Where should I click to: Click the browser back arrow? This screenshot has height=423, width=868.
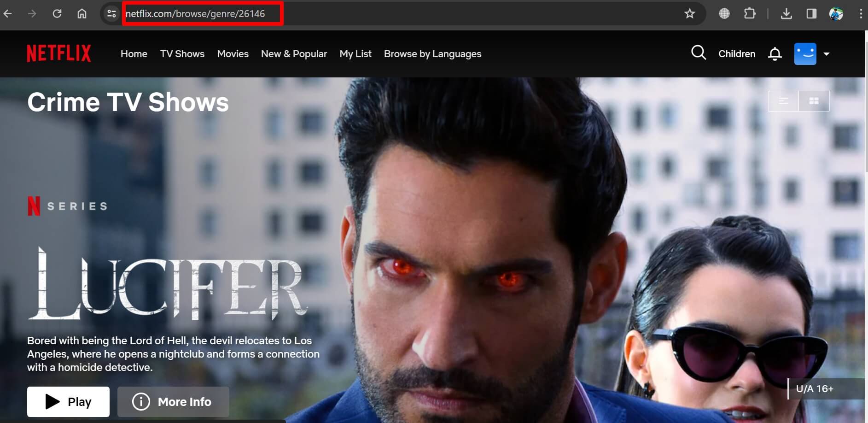(8, 14)
